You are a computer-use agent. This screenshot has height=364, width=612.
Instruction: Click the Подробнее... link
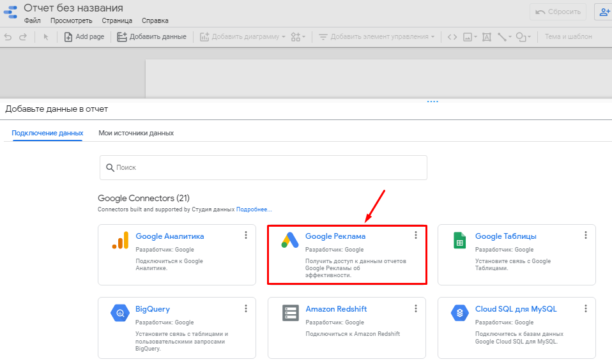tap(254, 209)
